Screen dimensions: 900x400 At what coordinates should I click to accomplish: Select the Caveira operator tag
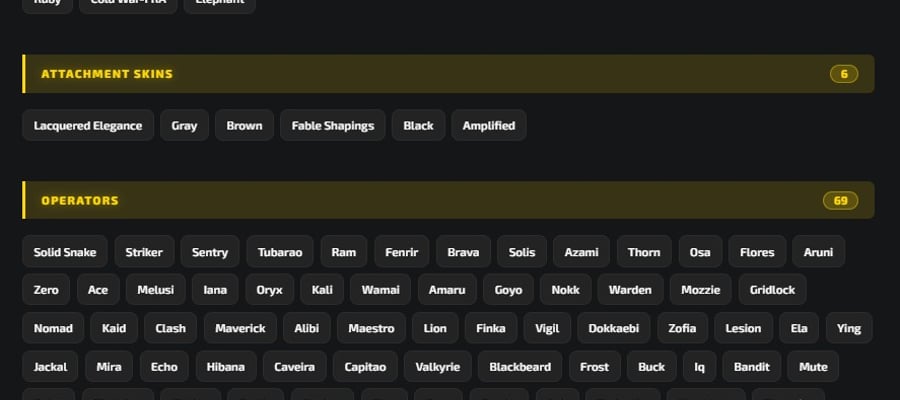point(294,367)
